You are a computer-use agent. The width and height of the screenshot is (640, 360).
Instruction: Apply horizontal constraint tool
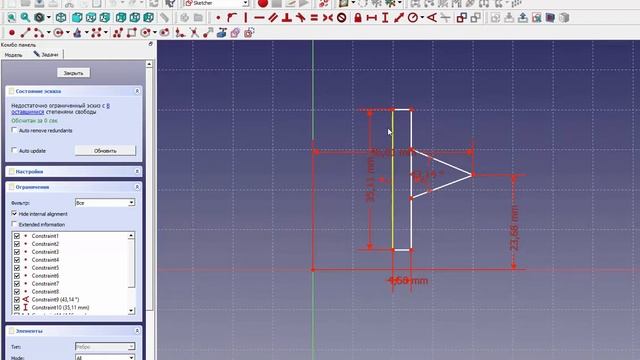[x=259, y=18]
